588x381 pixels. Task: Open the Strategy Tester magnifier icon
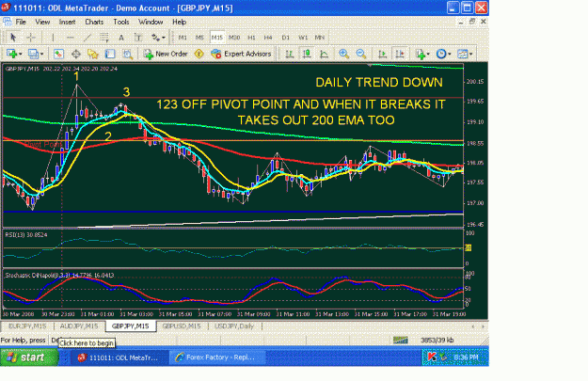point(128,54)
